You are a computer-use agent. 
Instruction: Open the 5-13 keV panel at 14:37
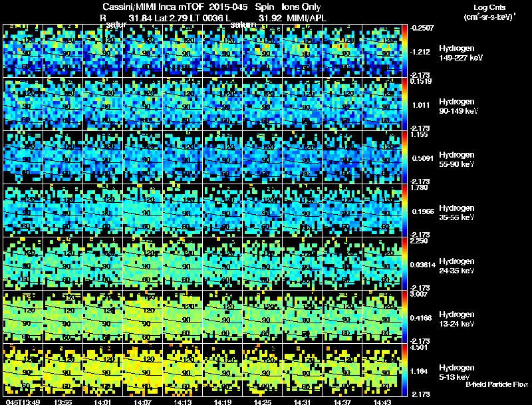point(342,370)
